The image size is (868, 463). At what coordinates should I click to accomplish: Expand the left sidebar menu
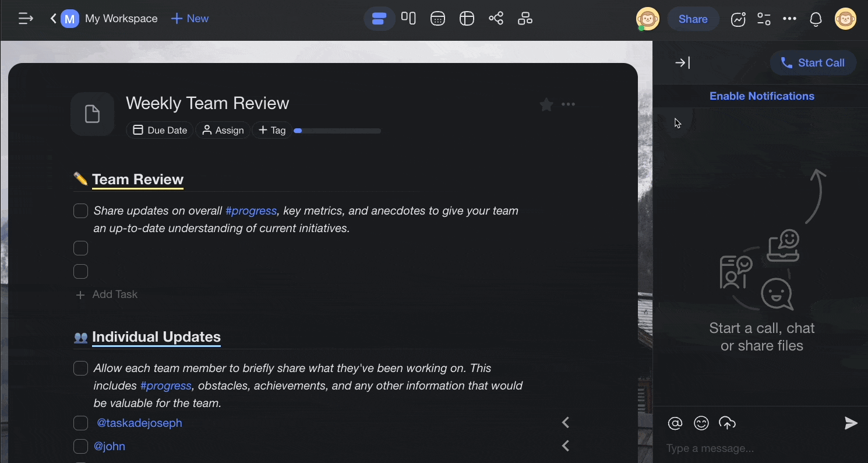pos(26,18)
